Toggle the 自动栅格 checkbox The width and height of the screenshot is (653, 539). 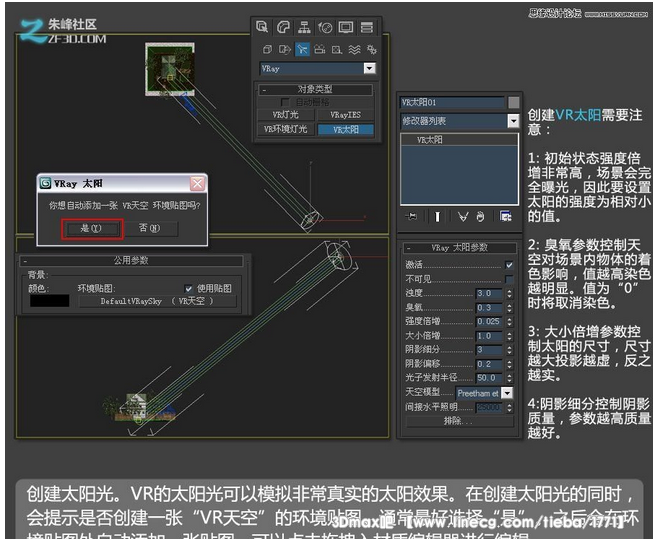[285, 102]
